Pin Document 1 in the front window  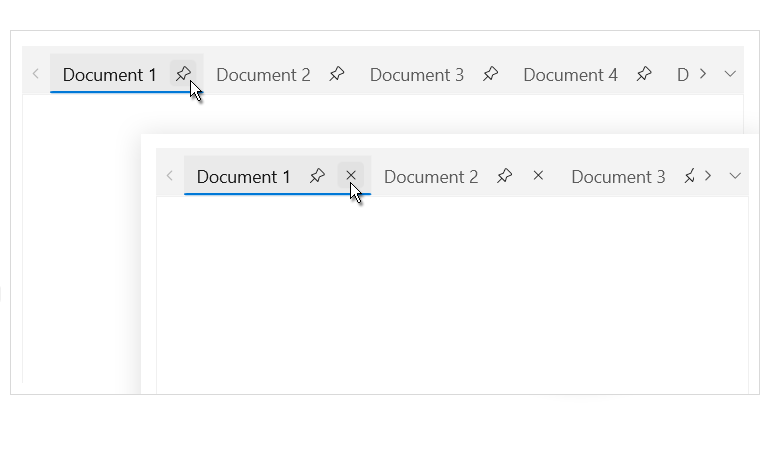click(317, 176)
